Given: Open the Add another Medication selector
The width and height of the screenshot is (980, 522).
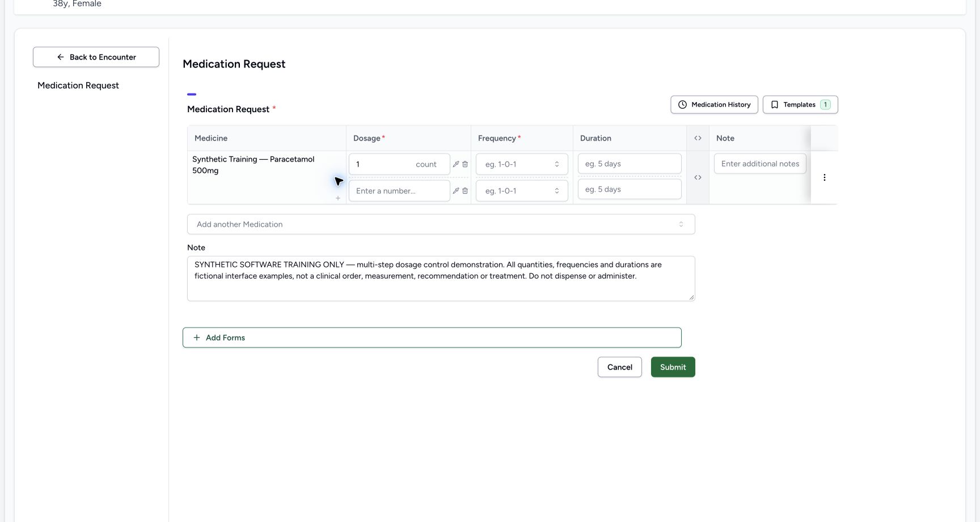Looking at the screenshot, I should point(441,224).
